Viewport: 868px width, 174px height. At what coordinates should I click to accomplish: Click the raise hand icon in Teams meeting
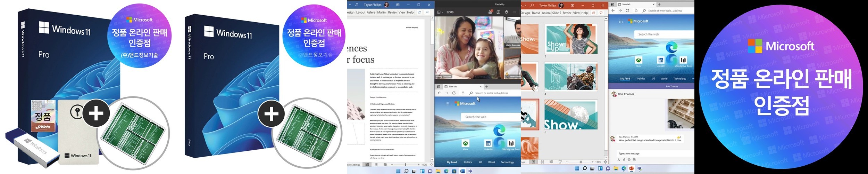pos(507,12)
